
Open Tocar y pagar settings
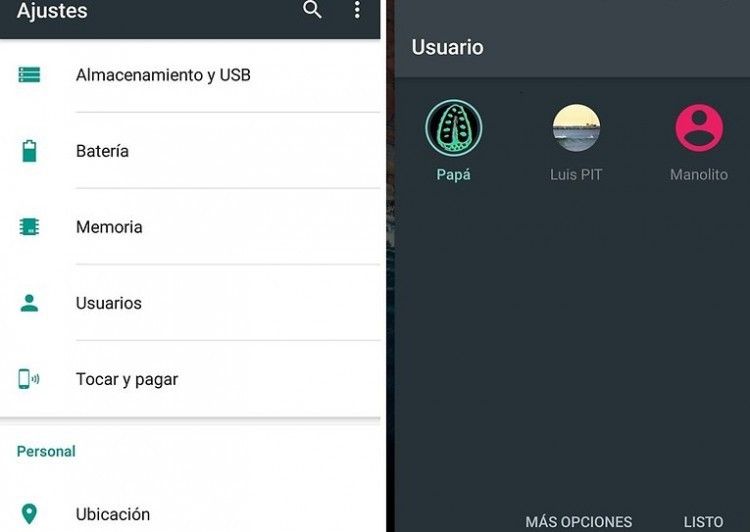190,379
